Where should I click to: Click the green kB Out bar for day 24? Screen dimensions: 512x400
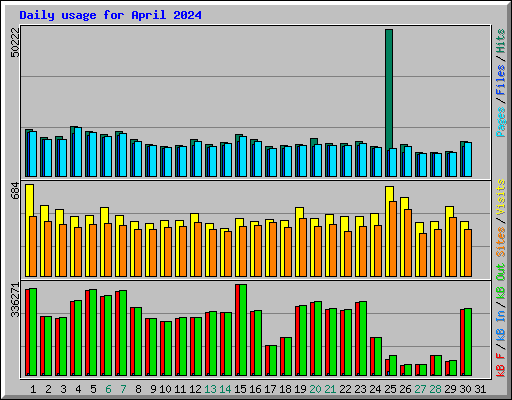378,357
